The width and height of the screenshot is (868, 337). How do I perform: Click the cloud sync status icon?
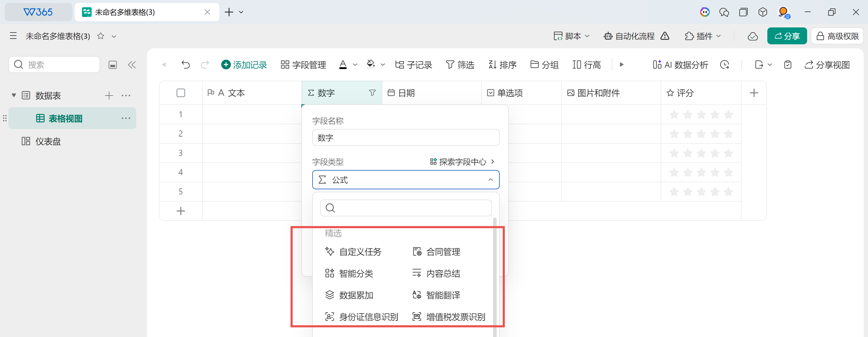pyautogui.click(x=753, y=36)
